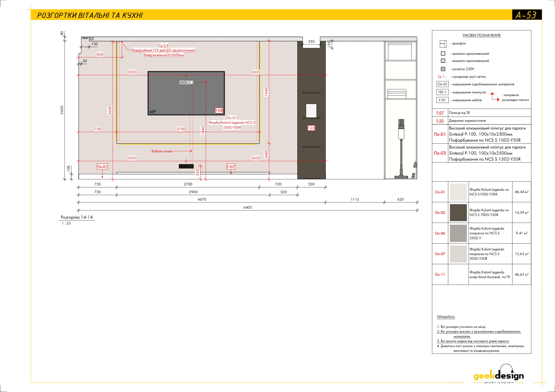
Task: Click the розетка 220V symbol in legend
Action: point(443,69)
